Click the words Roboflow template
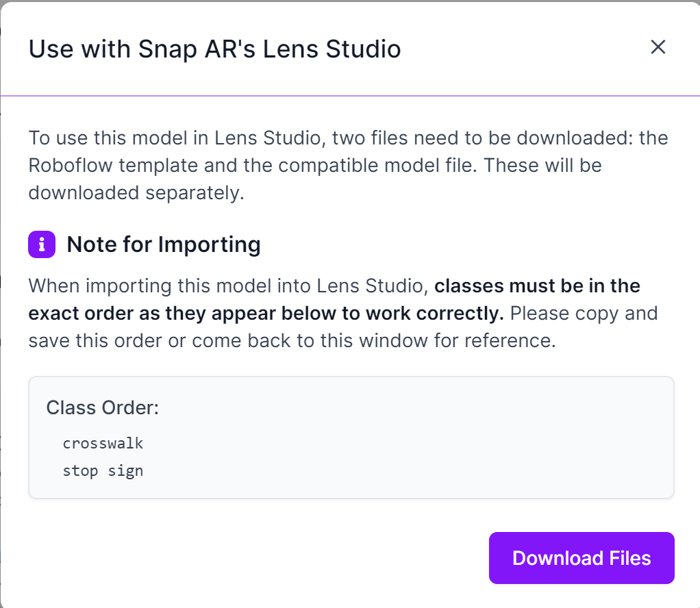Image resolution: width=700 pixels, height=608 pixels. tap(113, 165)
